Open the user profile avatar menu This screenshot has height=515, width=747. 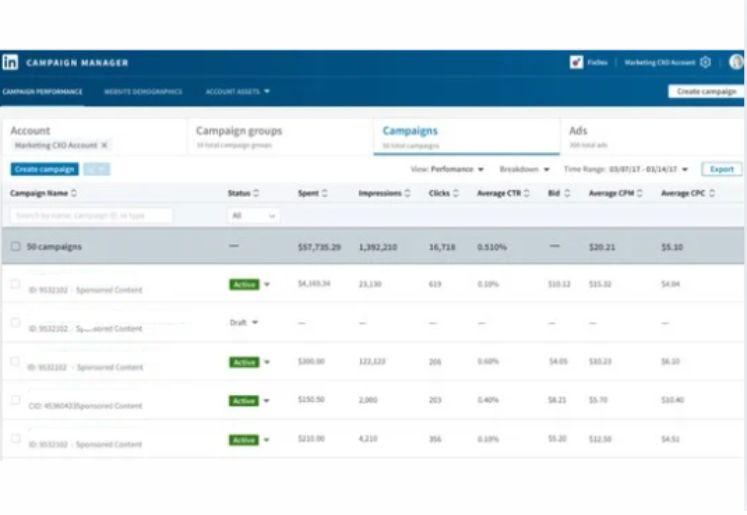(x=736, y=62)
